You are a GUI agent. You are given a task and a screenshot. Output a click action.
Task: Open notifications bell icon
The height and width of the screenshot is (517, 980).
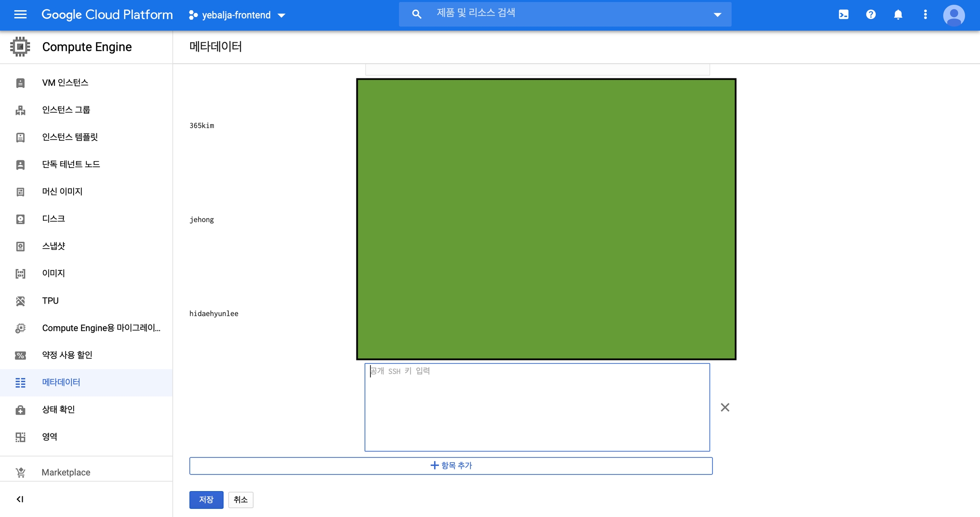tap(898, 15)
